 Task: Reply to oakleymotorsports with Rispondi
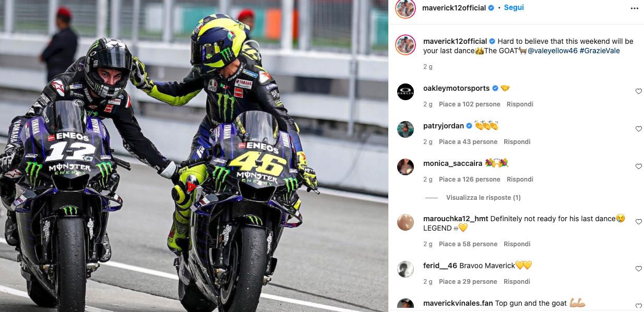coord(520,104)
